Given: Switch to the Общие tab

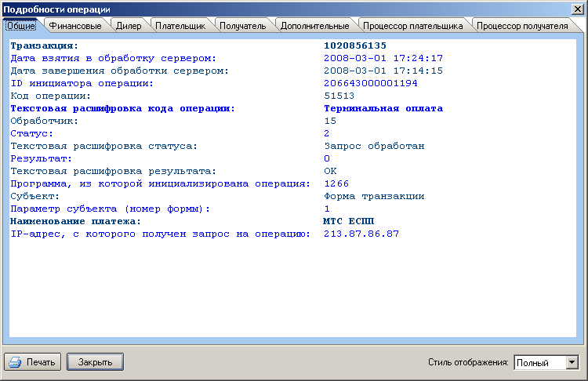Looking at the screenshot, I should pos(21,26).
